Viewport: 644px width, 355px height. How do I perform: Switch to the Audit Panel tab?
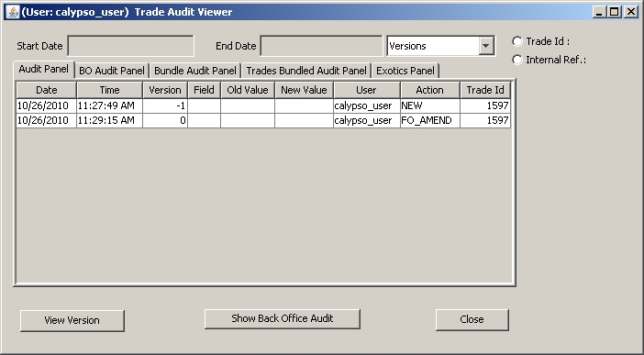pos(43,69)
